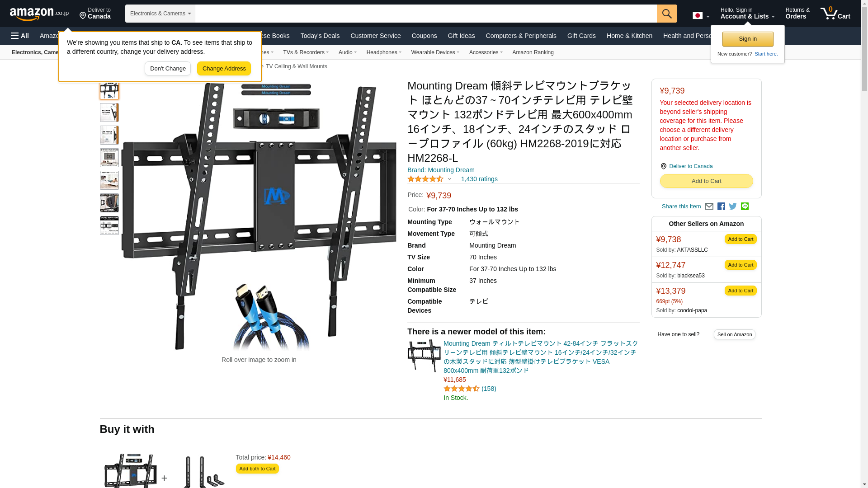The height and width of the screenshot is (488, 868).
Task: Open the Wearable Devices submenu
Action: point(435,52)
